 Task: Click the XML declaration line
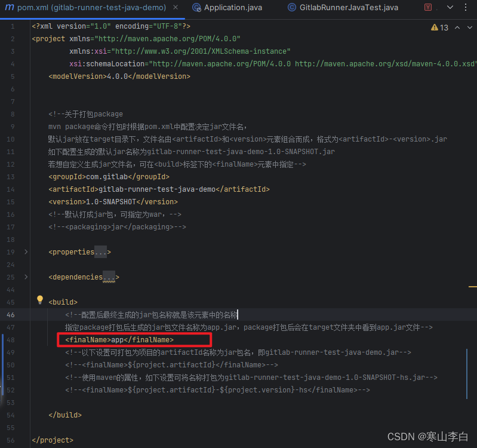111,26
